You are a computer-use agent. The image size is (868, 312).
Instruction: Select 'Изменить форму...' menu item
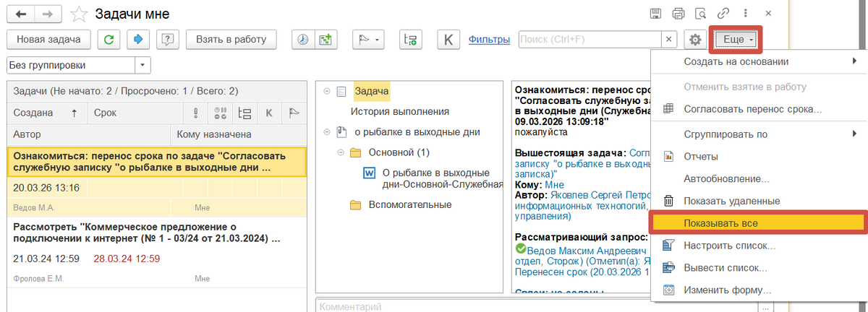pos(727,290)
